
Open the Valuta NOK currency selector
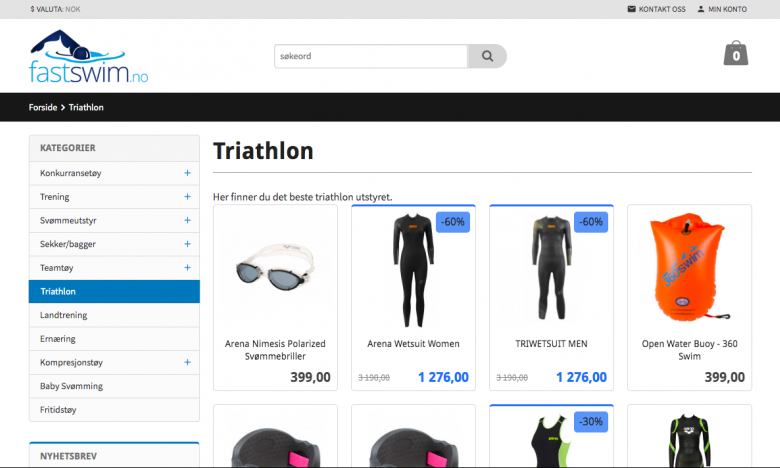pos(55,9)
